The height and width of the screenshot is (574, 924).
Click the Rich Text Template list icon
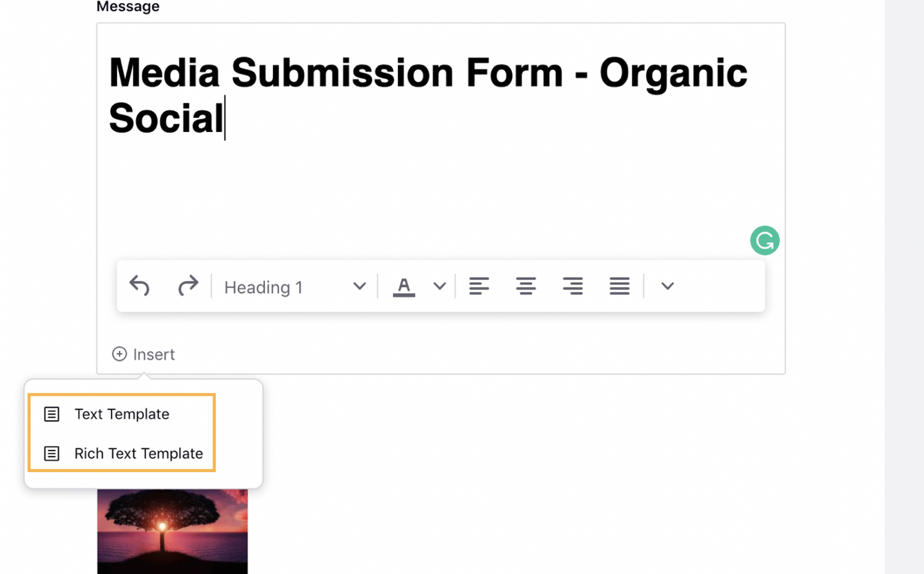[52, 454]
